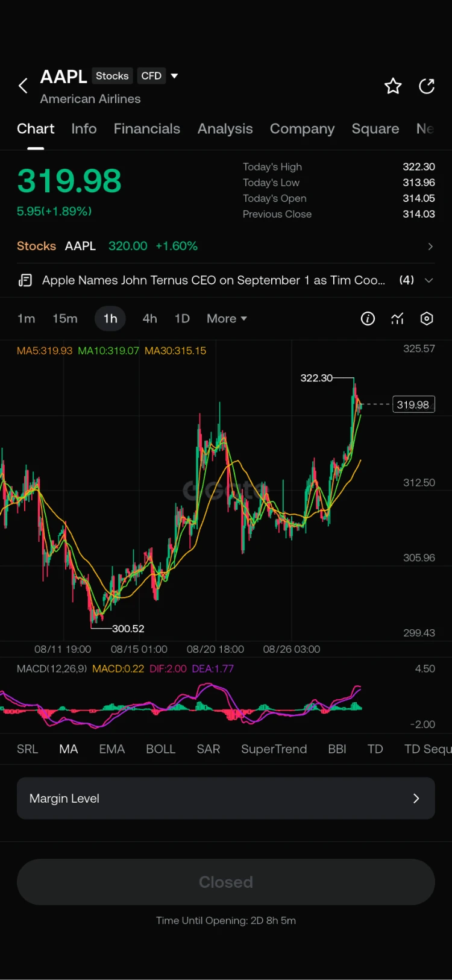Tap the 08/20 18:00 axis label

pyautogui.click(x=215, y=650)
